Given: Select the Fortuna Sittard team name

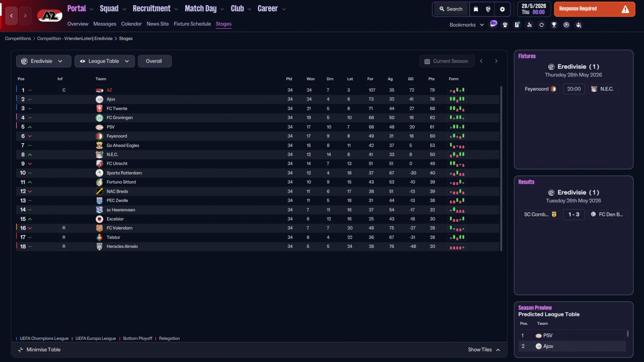Looking at the screenshot, I should click(x=121, y=182).
